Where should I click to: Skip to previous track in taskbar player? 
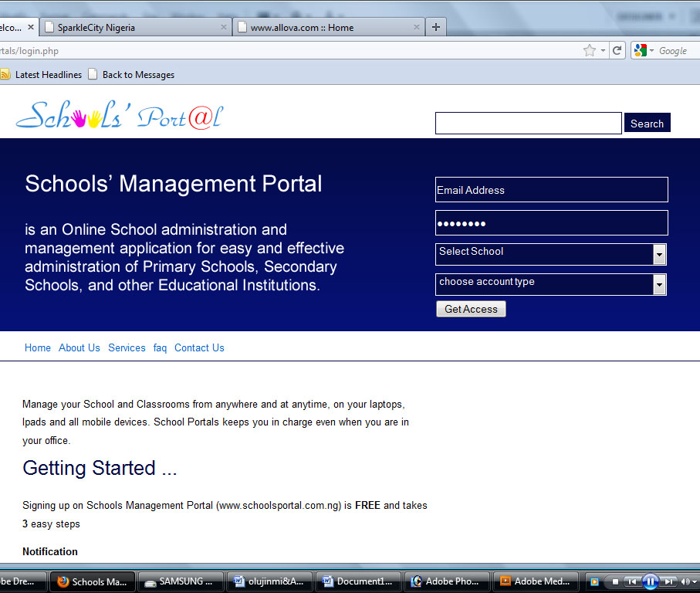coord(632,581)
